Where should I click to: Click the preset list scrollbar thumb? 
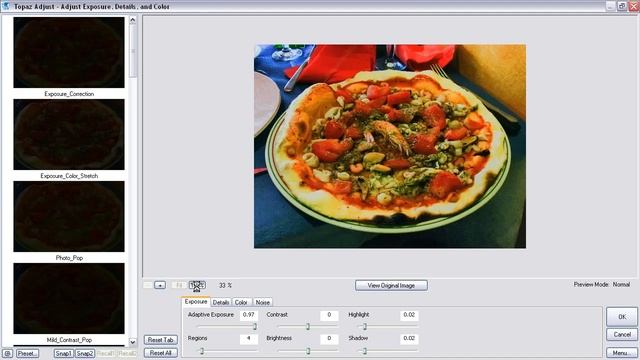pos(133,51)
